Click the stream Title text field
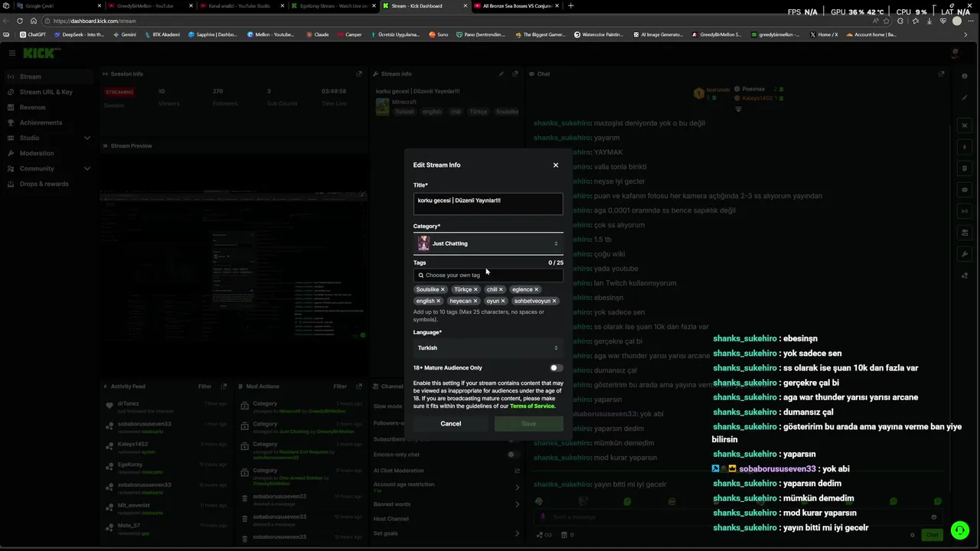The width and height of the screenshot is (980, 551). pos(488,204)
